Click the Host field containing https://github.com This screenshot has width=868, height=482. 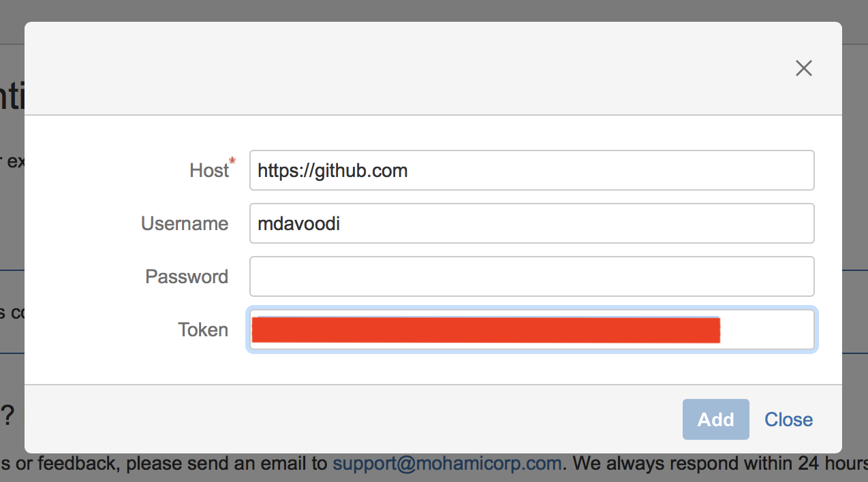tap(532, 170)
